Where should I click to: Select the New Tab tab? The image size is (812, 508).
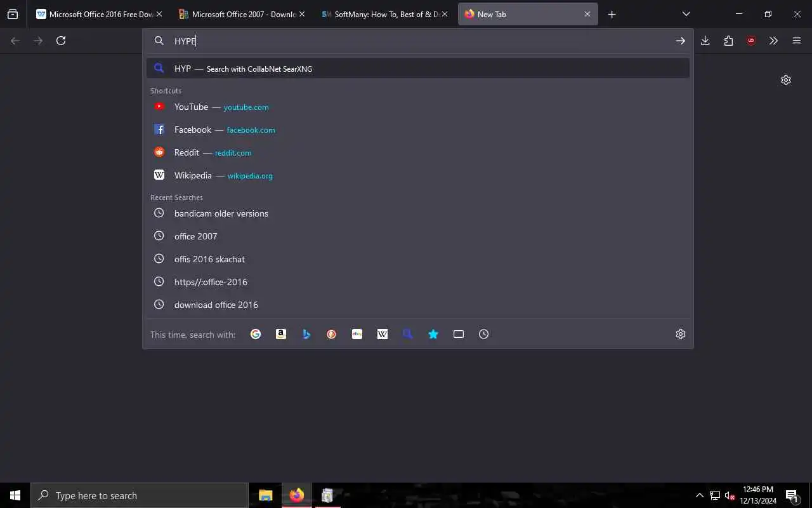tap(528, 14)
